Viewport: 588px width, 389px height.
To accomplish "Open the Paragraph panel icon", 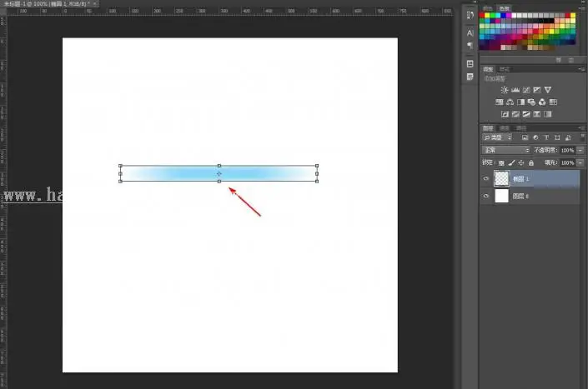I will coord(470,45).
